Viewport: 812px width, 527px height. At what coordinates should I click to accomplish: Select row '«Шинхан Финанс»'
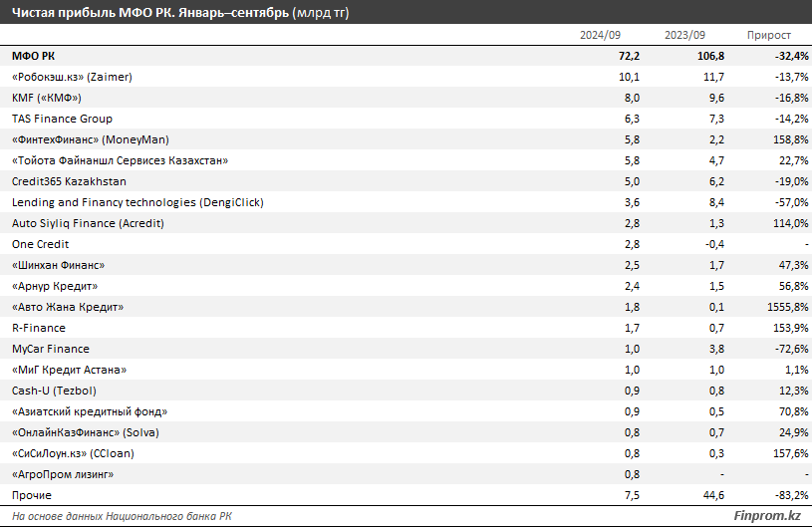(x=406, y=265)
